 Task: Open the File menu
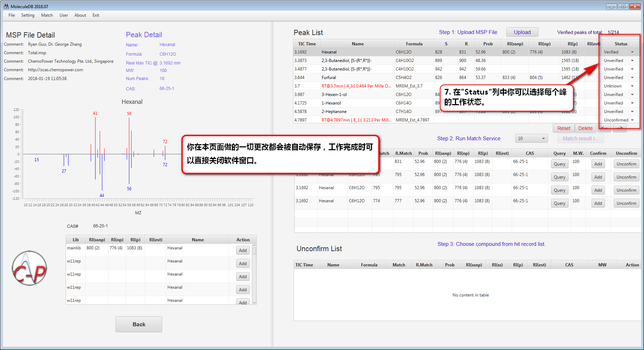tap(12, 15)
